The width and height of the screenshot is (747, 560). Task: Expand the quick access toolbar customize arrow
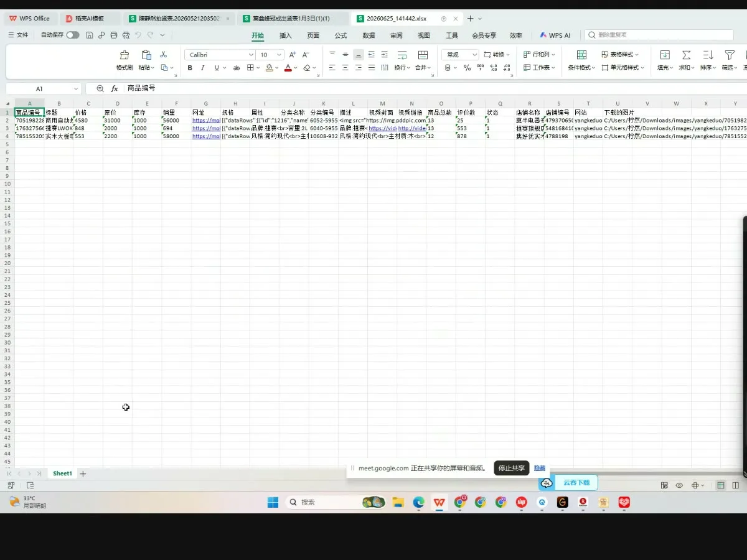162,35
